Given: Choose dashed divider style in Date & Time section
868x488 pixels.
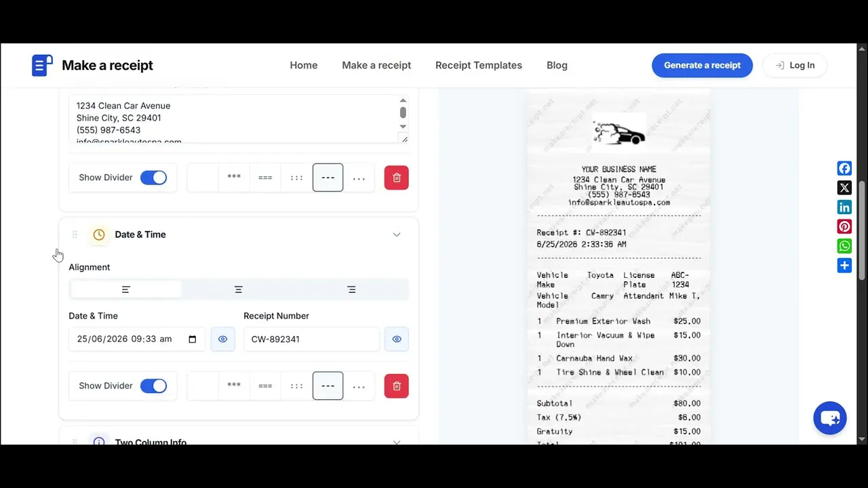Looking at the screenshot, I should coord(328,386).
